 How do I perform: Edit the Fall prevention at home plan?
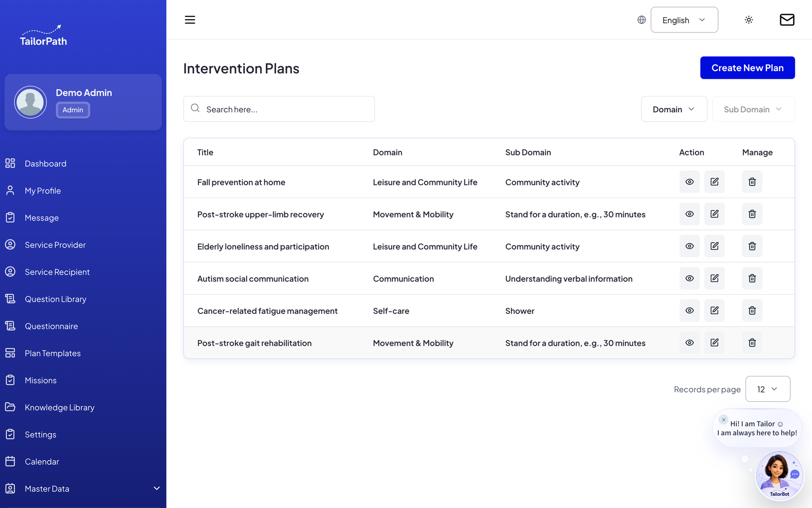[714, 182]
